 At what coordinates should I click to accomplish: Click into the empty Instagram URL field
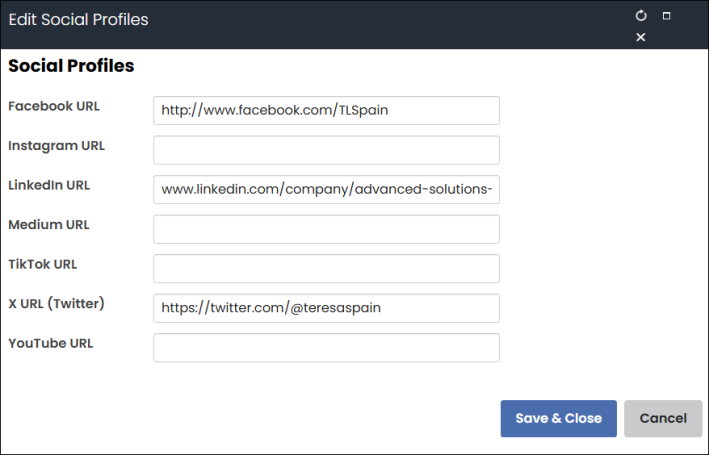326,150
